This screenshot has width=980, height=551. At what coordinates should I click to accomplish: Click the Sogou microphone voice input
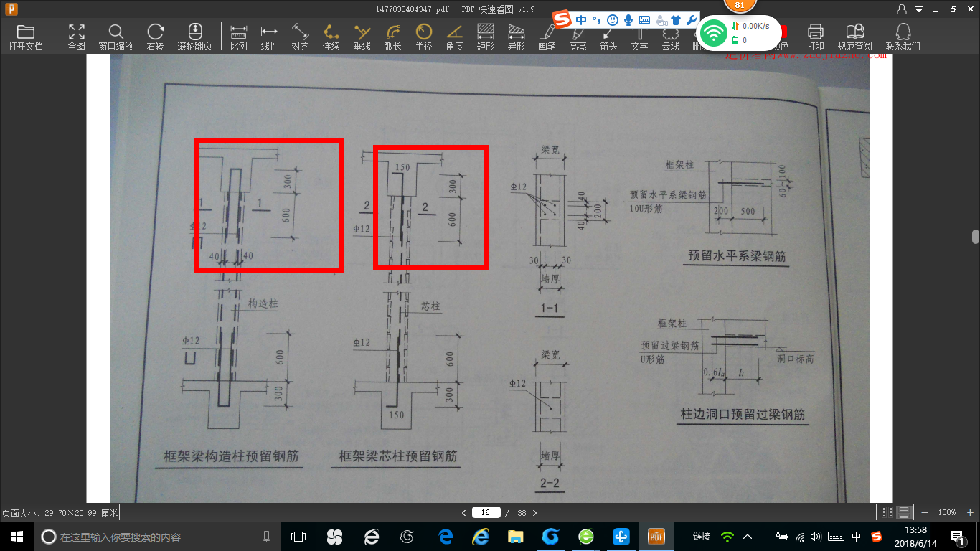click(628, 19)
